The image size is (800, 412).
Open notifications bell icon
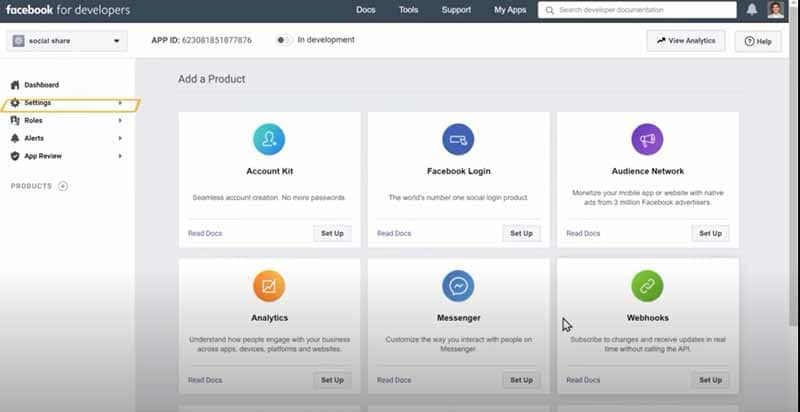pos(752,10)
